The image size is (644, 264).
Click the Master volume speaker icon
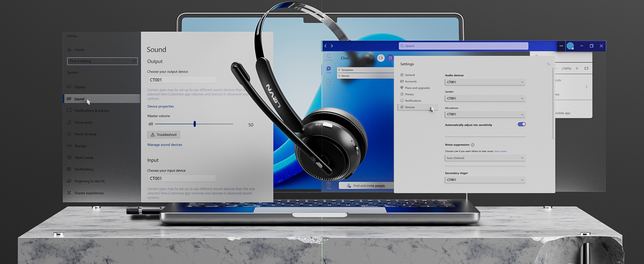tap(151, 125)
